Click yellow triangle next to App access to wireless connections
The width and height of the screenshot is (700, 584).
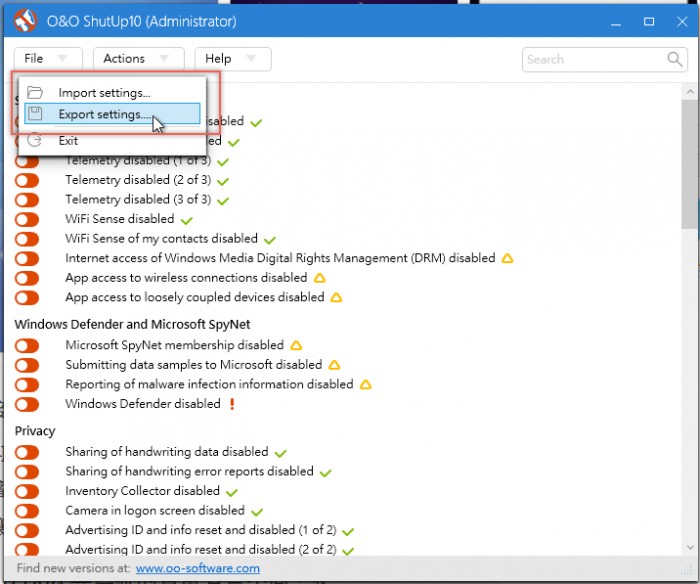tap(320, 278)
